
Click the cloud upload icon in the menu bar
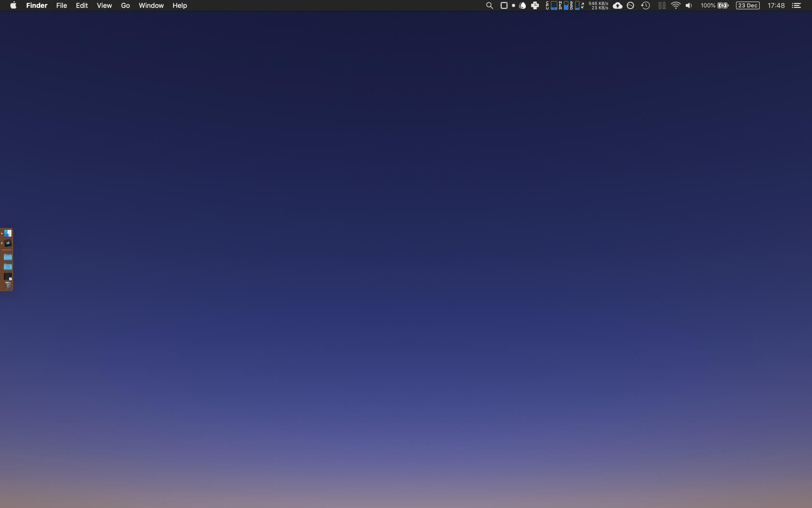pyautogui.click(x=617, y=6)
